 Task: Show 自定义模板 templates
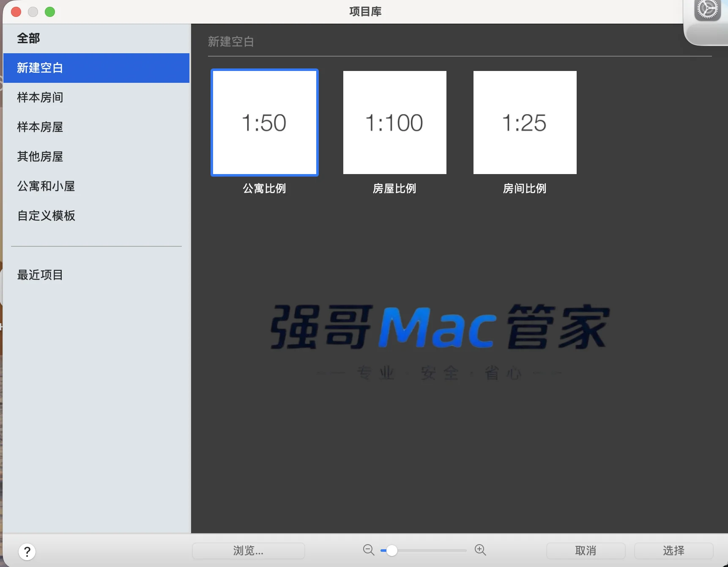pyautogui.click(x=96, y=216)
